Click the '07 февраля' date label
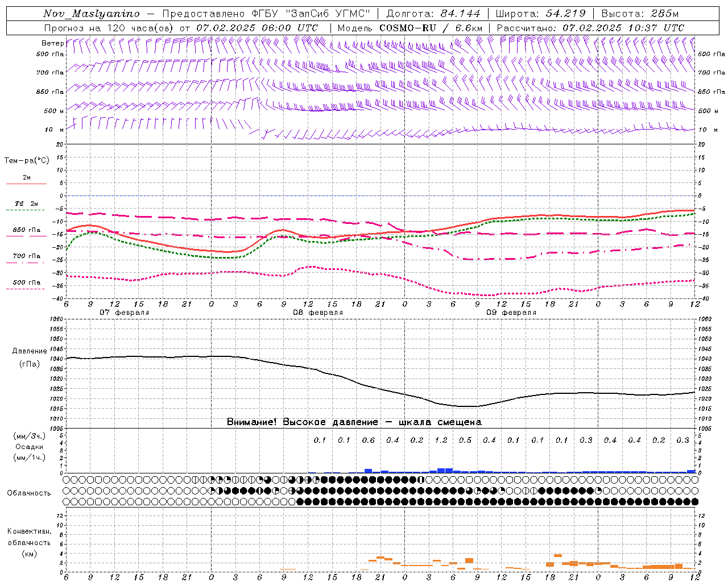 (x=125, y=313)
